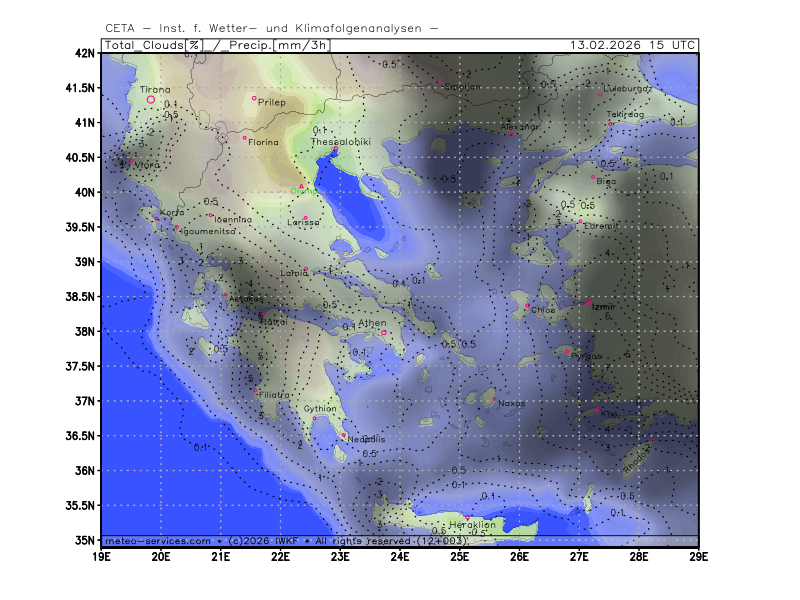Click the Gythion station marker
The height and width of the screenshot is (600, 800).
click(x=314, y=418)
